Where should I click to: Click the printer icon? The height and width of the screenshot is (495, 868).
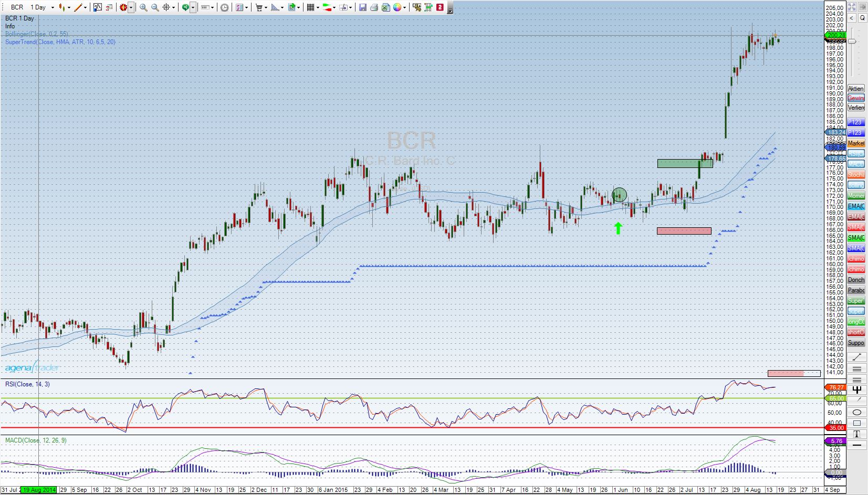[x=374, y=7]
